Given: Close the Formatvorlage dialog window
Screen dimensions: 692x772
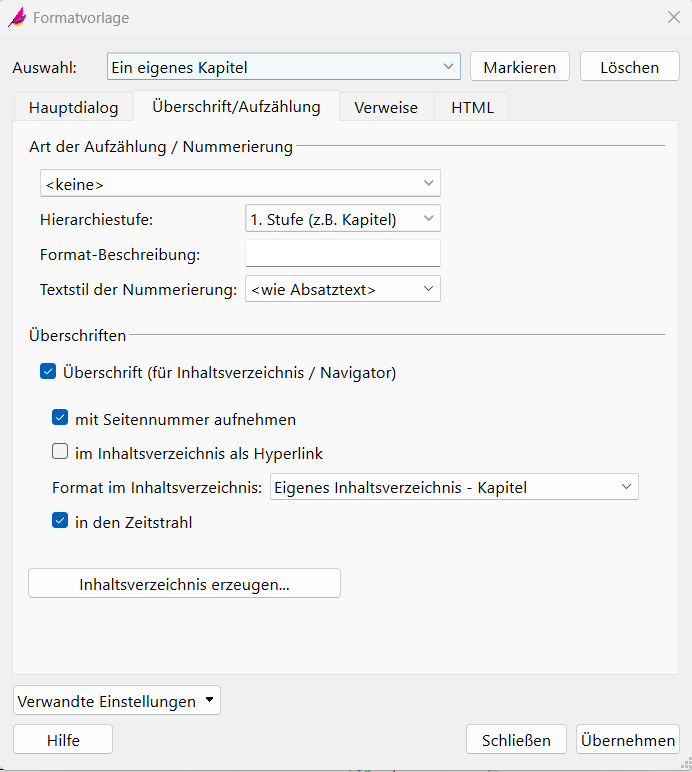Looking at the screenshot, I should pos(673,17).
